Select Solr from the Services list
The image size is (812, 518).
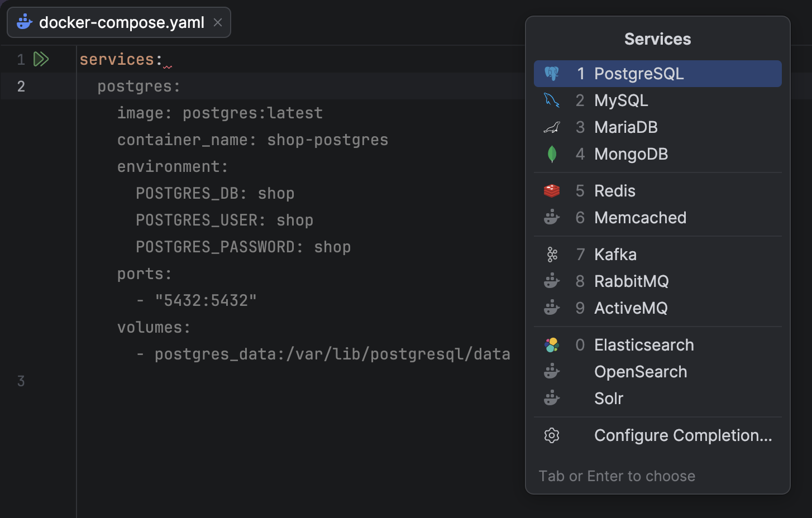pyautogui.click(x=658, y=399)
